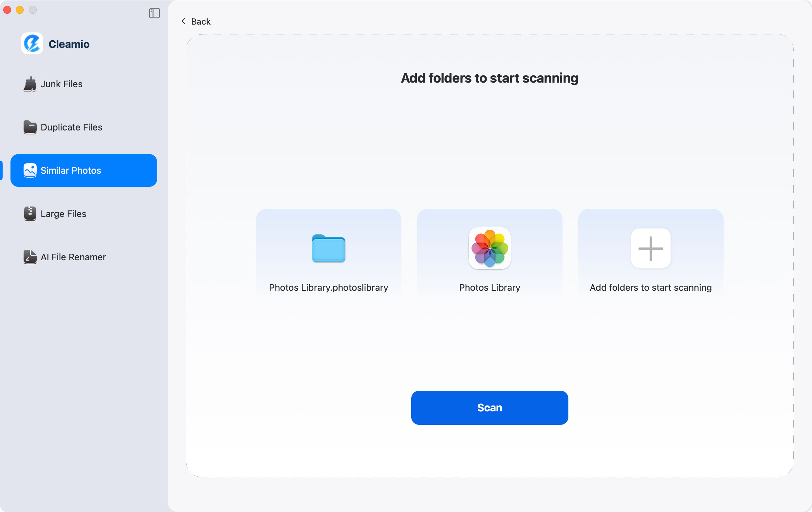812x512 pixels.
Task: Open the Large Files tool
Action: coord(63,214)
